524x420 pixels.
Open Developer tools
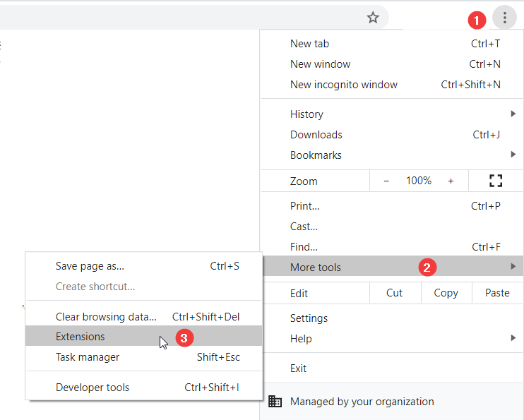click(143, 388)
